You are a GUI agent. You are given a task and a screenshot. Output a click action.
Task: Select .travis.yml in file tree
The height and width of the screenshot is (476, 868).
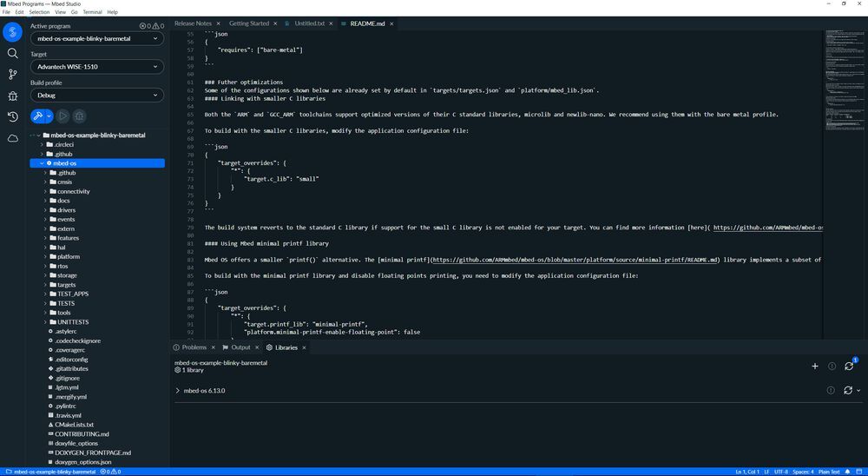click(x=68, y=415)
